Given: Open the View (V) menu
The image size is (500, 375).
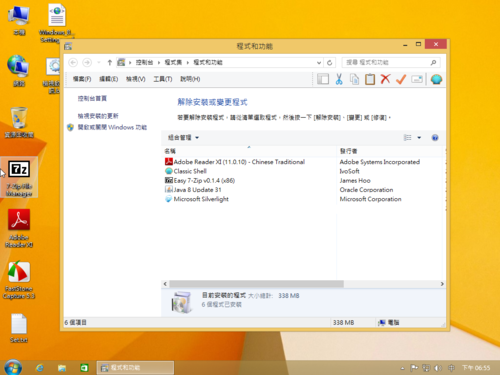Looking at the screenshot, I should click(x=136, y=79).
